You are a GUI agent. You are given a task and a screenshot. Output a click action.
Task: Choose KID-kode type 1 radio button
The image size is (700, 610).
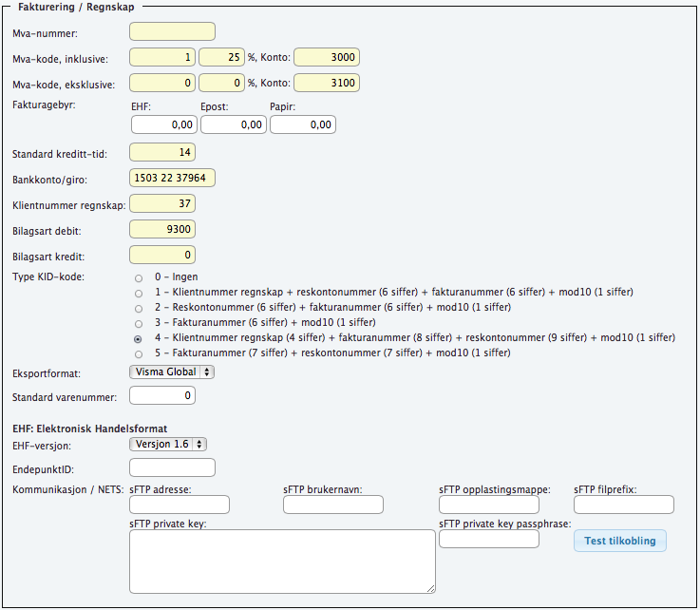coord(139,292)
